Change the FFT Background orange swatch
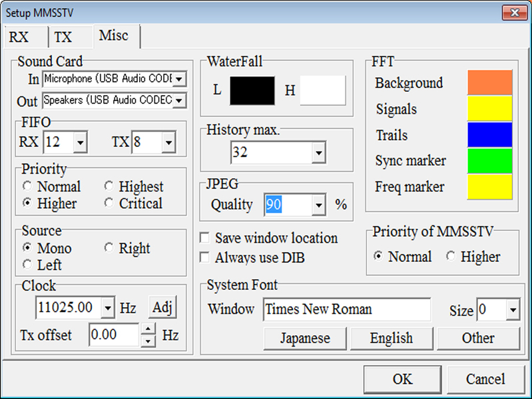Image resolution: width=532 pixels, height=399 pixels. 489,82
